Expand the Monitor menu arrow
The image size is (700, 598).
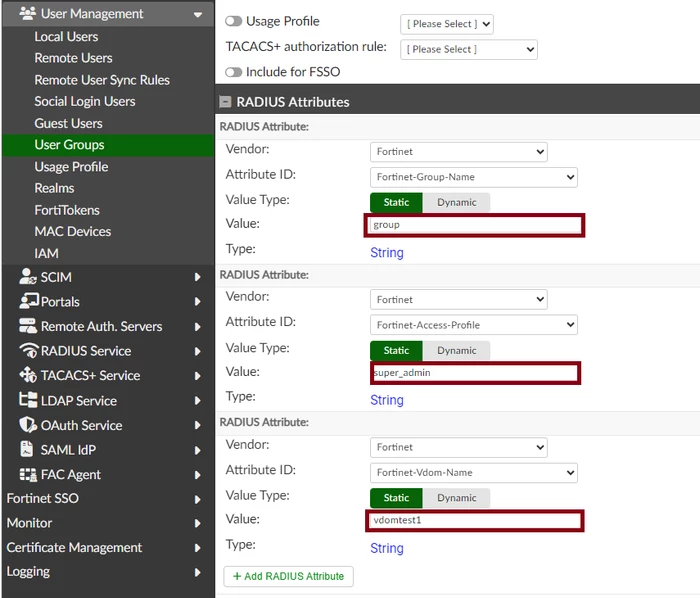[x=197, y=523]
